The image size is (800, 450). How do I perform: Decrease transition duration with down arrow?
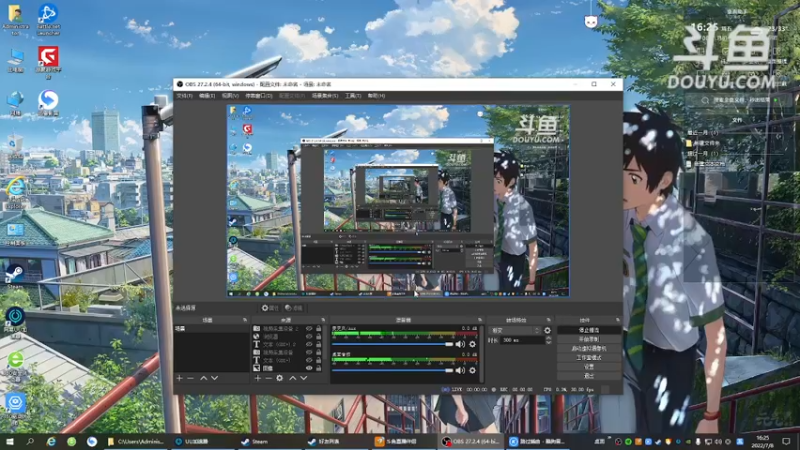click(x=548, y=342)
